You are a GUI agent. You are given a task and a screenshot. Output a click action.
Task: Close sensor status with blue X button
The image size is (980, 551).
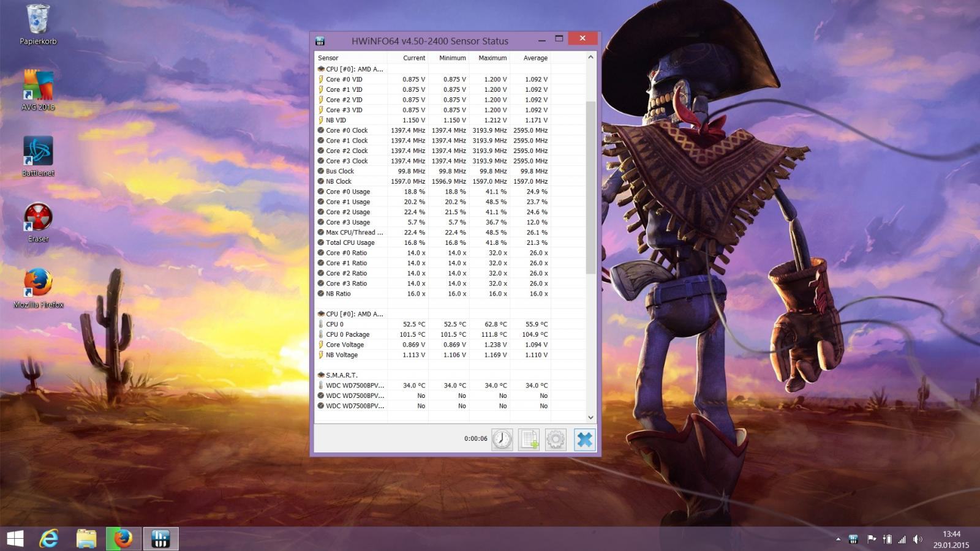click(x=584, y=439)
